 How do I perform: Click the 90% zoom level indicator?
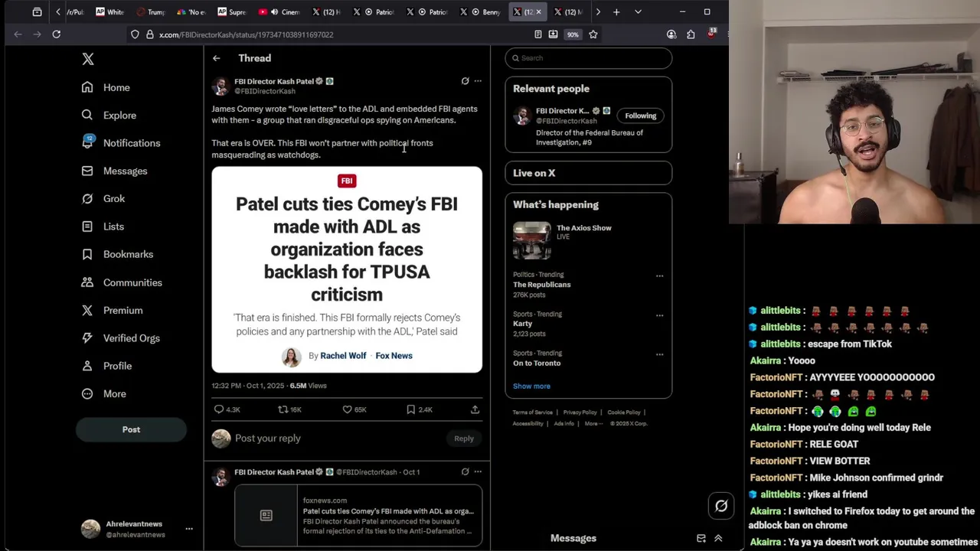point(573,34)
